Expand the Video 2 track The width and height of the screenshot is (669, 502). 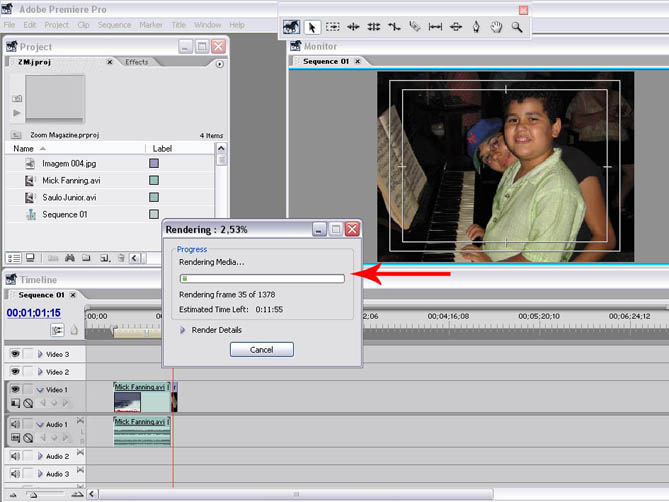click(x=40, y=372)
